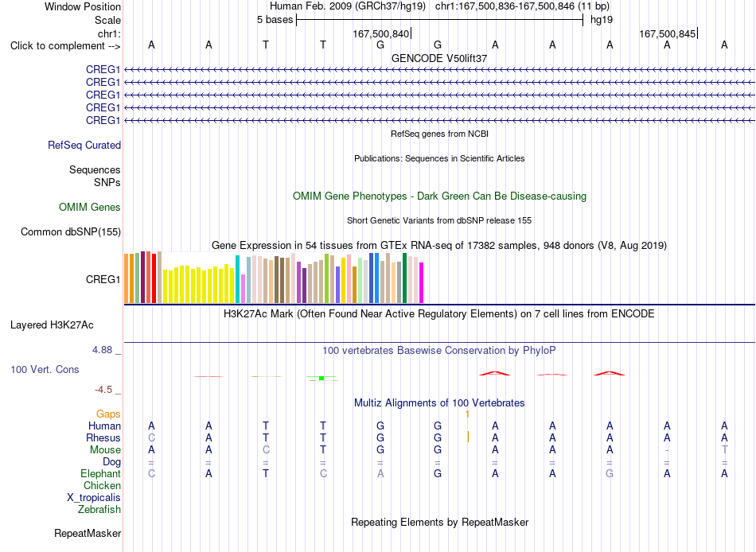Click the H3K27Ac Mark track title

tap(438, 314)
